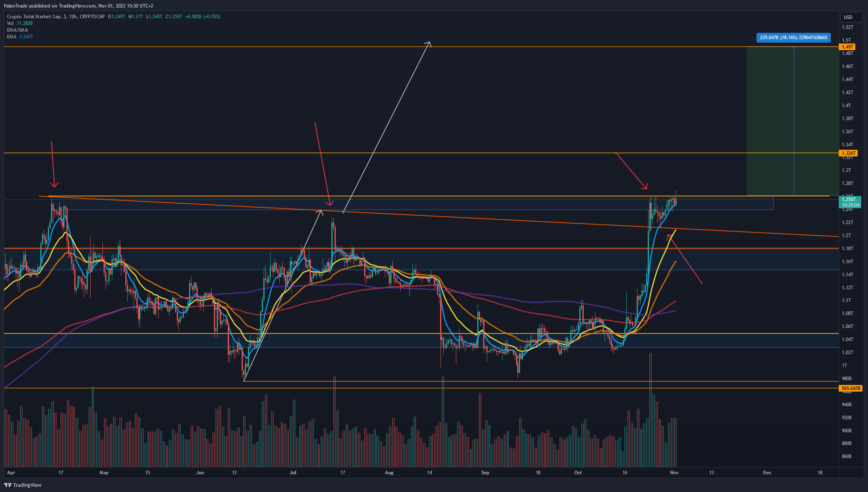This screenshot has width=868, height=492.
Task: Click the green 1.255T current price label
Action: 850,202
